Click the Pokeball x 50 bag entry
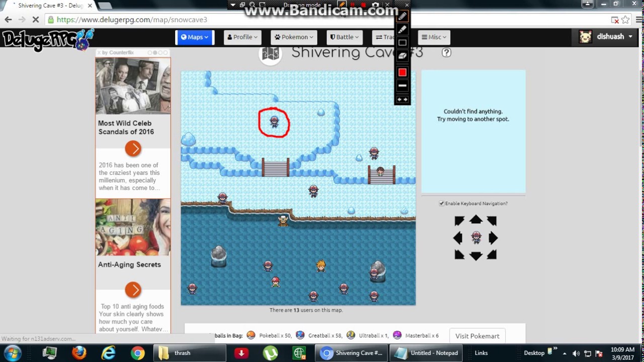 (269, 335)
